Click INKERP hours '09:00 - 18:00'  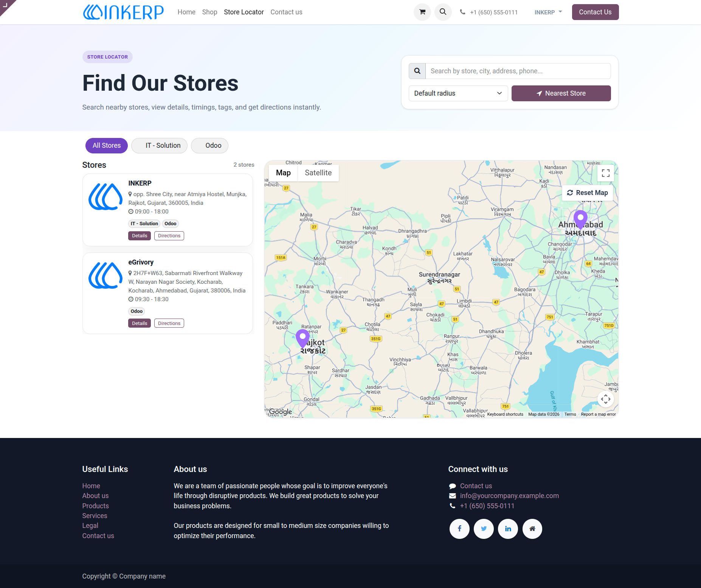[x=152, y=212]
